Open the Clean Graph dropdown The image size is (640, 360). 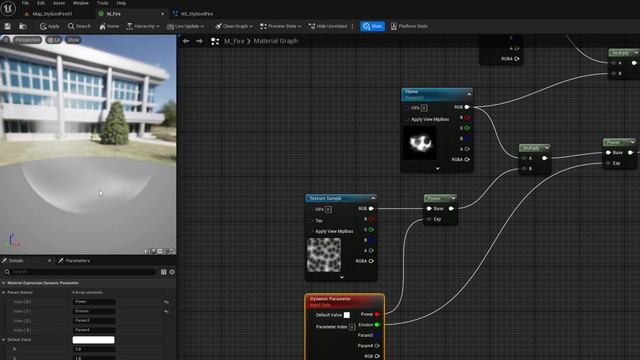234,26
